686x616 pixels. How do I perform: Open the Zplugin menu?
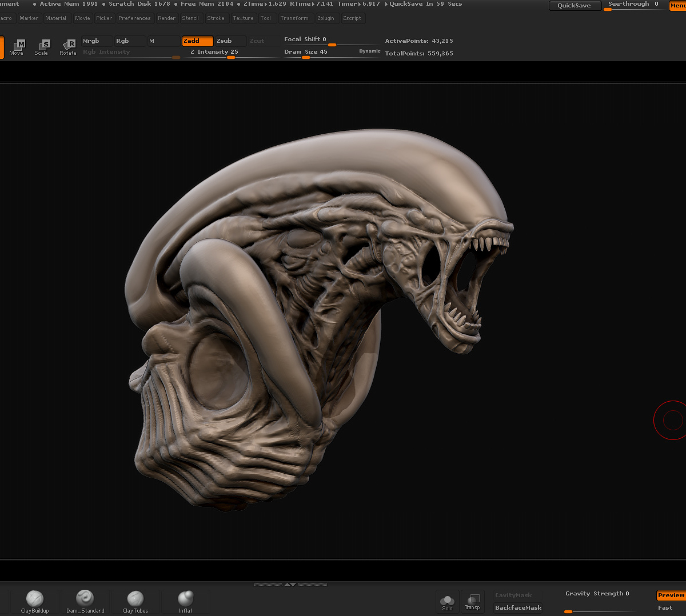326,18
